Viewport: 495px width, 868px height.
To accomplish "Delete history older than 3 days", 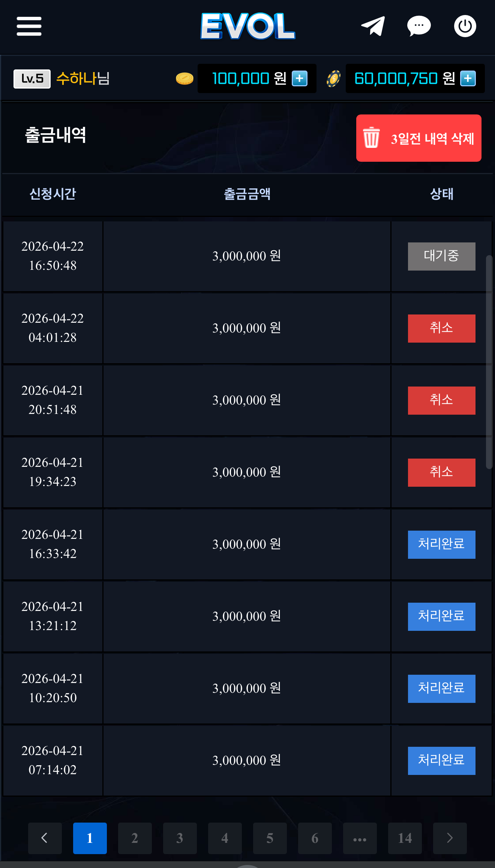I will pos(418,138).
